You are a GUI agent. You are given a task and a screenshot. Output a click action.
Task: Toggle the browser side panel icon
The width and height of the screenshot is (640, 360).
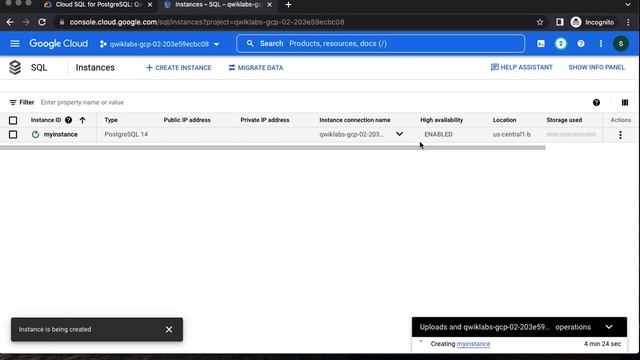[x=560, y=22]
